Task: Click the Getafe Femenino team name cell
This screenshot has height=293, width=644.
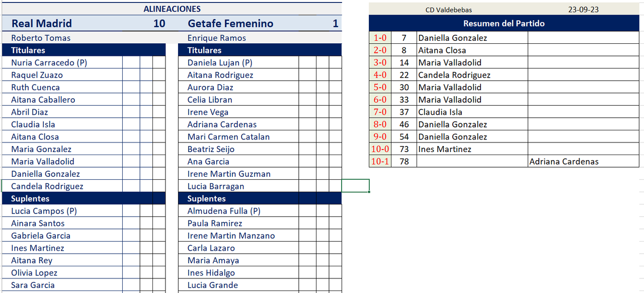Action: pyautogui.click(x=230, y=24)
